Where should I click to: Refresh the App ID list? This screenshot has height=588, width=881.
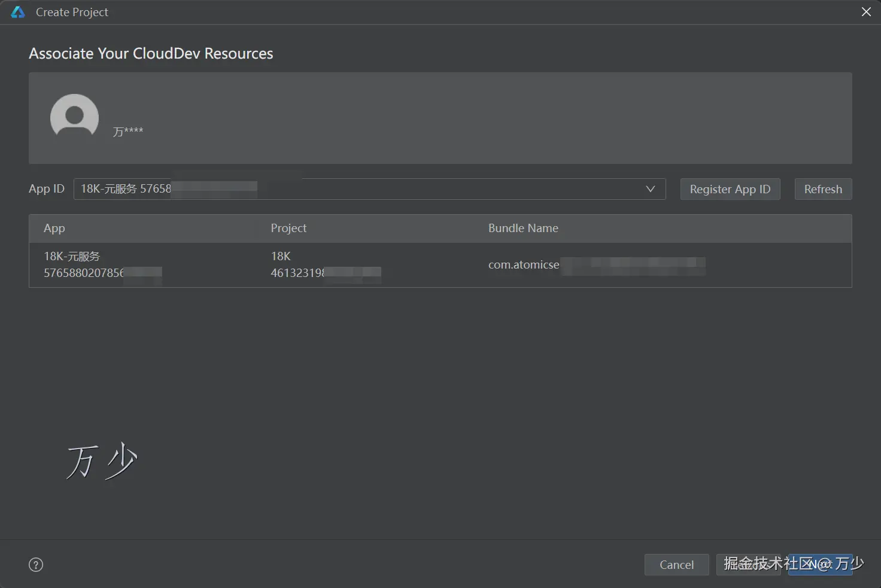(x=823, y=189)
